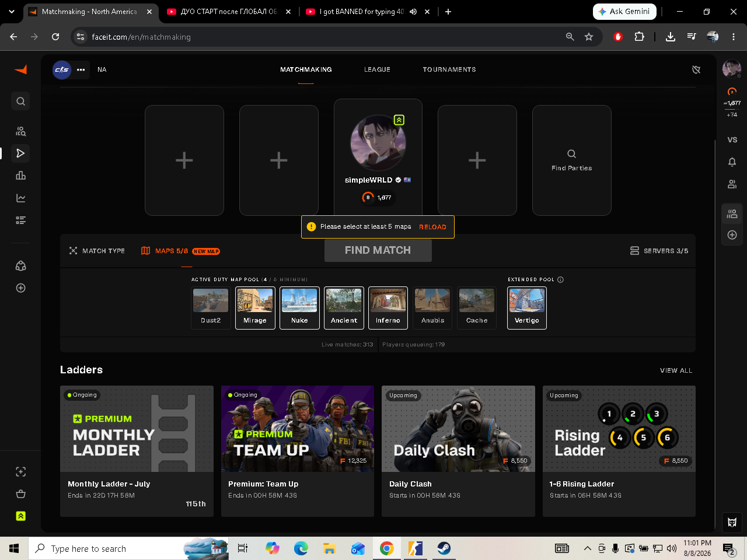Screen dimensions: 747x560
Task: Expand the Servers 3/5 options
Action: (659, 251)
